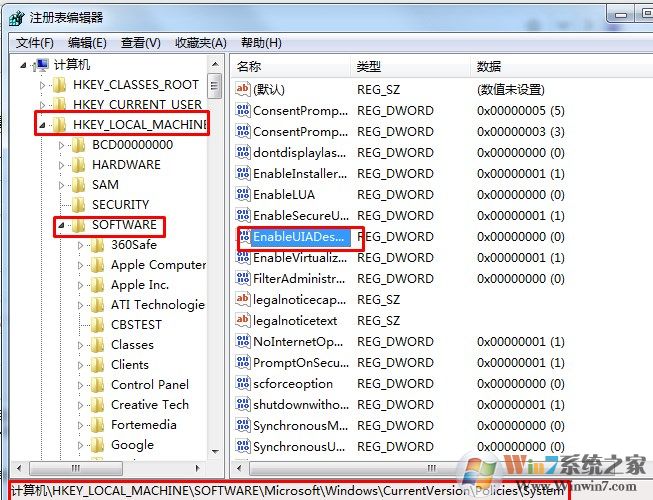Click the first ConsentPrompt DWORD icon, value 5

tap(243, 110)
